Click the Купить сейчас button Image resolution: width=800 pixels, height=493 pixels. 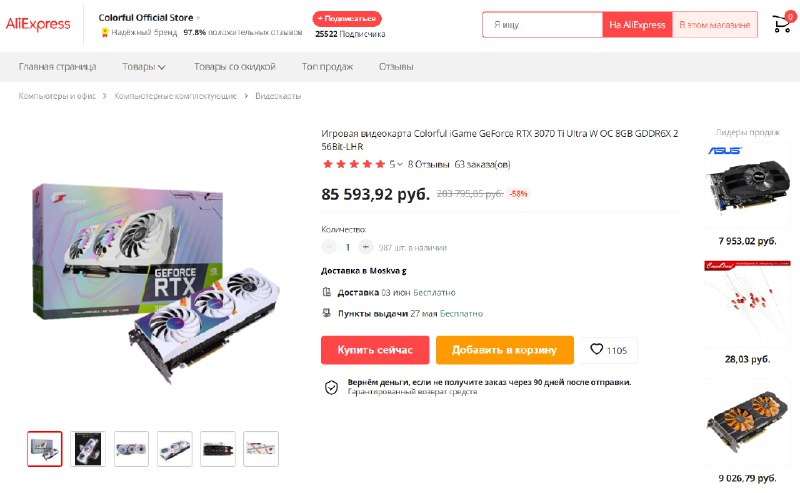point(375,350)
